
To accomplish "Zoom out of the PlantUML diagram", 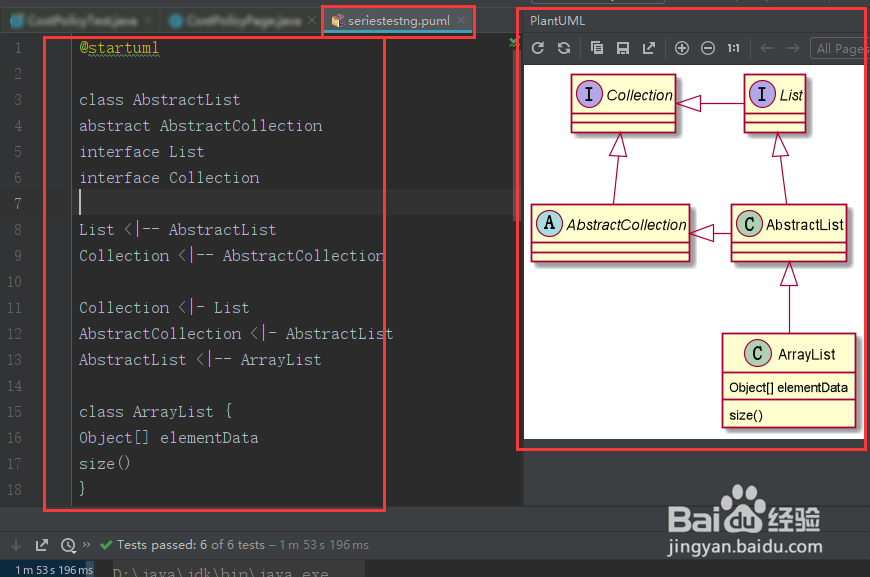I will pos(707,48).
